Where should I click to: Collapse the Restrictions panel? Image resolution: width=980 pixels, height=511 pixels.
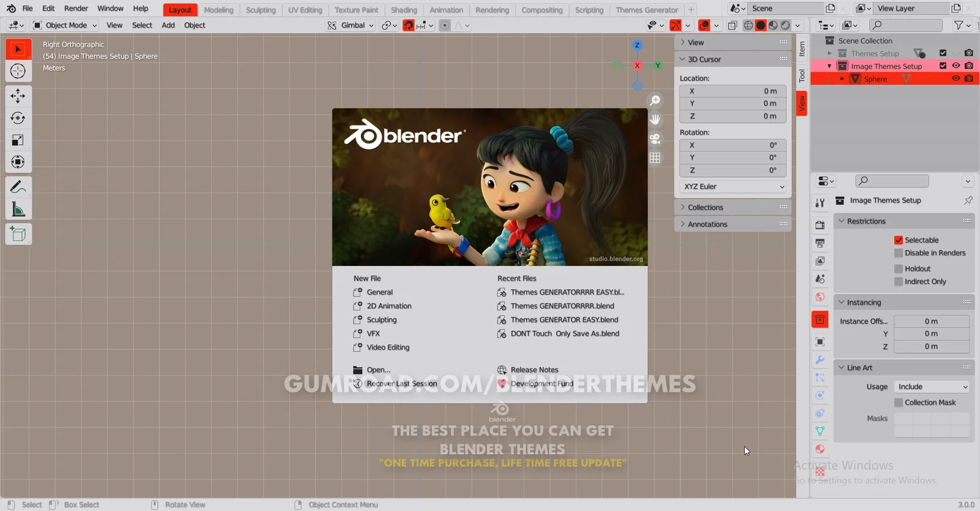pyautogui.click(x=904, y=221)
